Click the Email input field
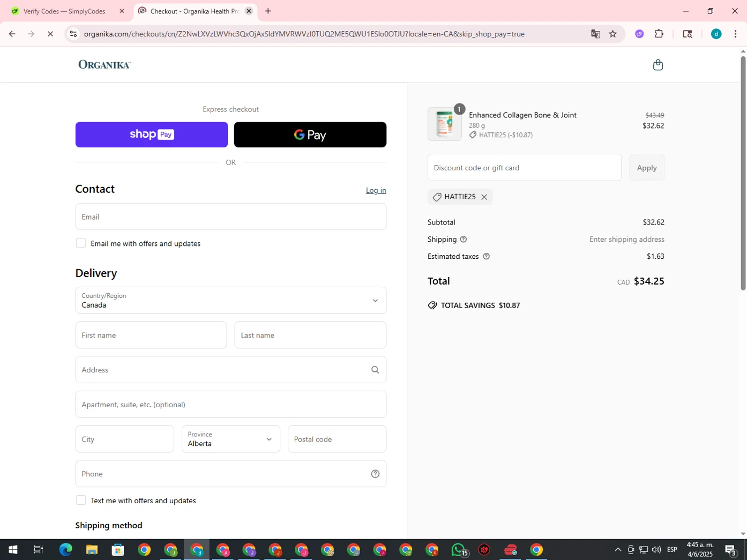747x560 pixels. click(x=231, y=217)
